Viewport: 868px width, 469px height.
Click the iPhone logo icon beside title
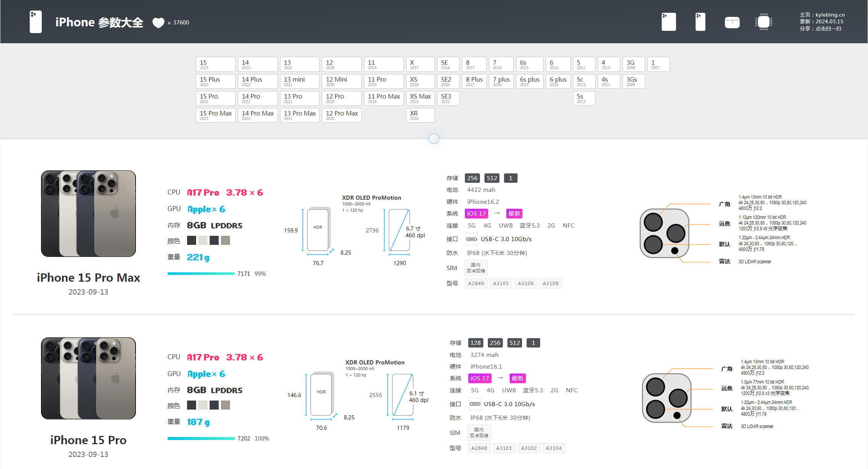pos(36,22)
